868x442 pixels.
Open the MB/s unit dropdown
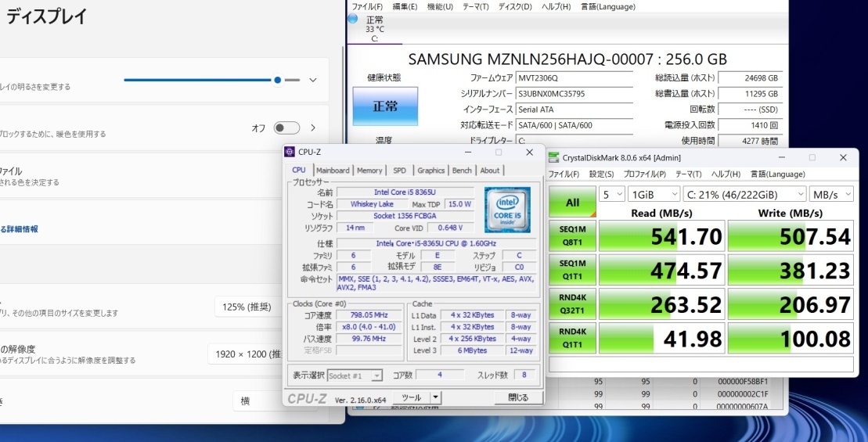point(831,193)
